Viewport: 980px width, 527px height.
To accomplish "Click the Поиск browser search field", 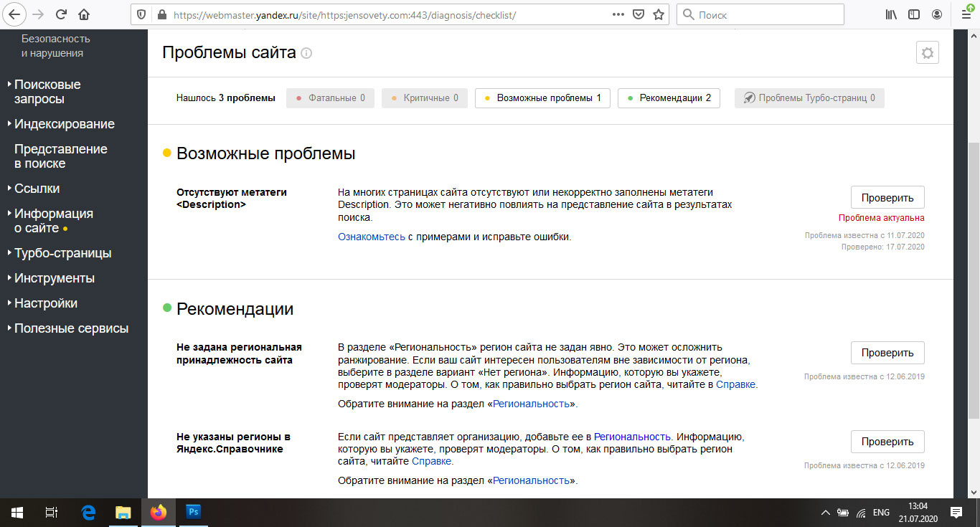I will pyautogui.click(x=760, y=14).
